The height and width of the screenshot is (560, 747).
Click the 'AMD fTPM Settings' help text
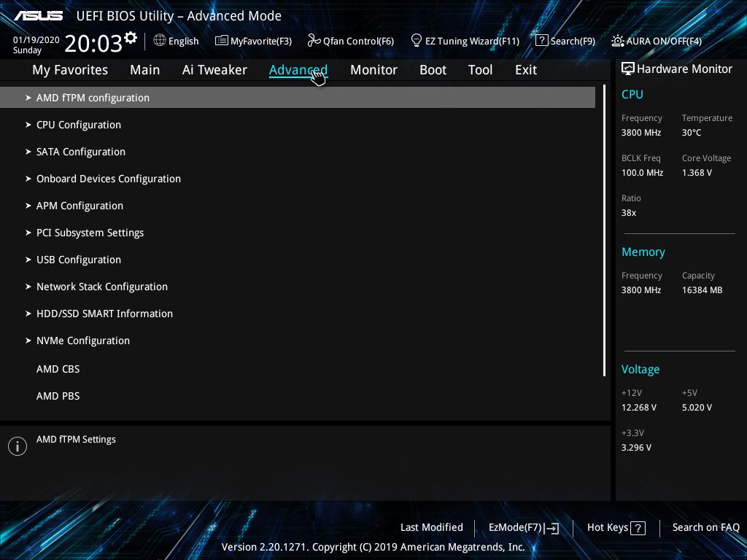[x=76, y=440]
